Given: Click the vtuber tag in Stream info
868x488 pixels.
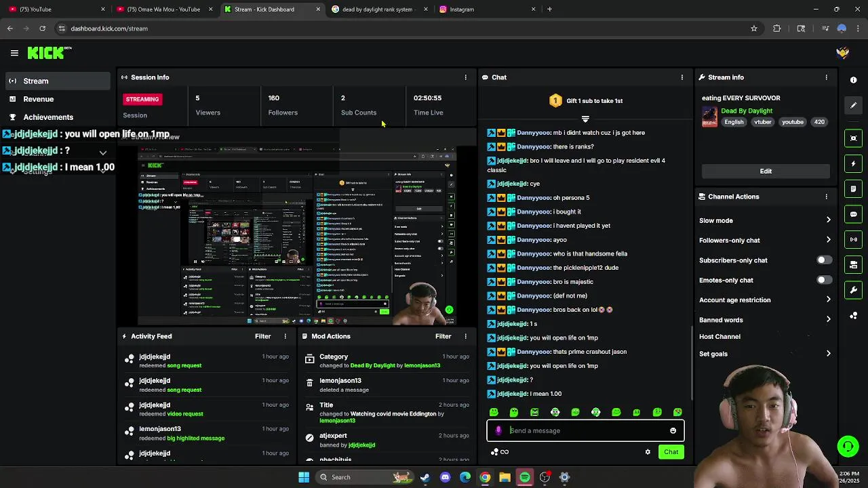Looking at the screenshot, I should click(x=763, y=122).
